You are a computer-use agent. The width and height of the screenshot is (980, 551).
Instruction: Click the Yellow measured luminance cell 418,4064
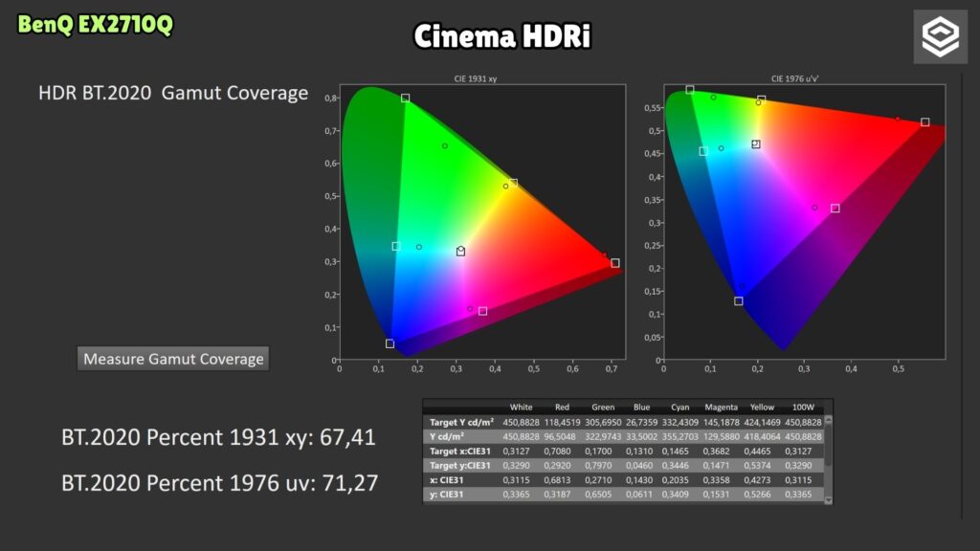click(762, 436)
